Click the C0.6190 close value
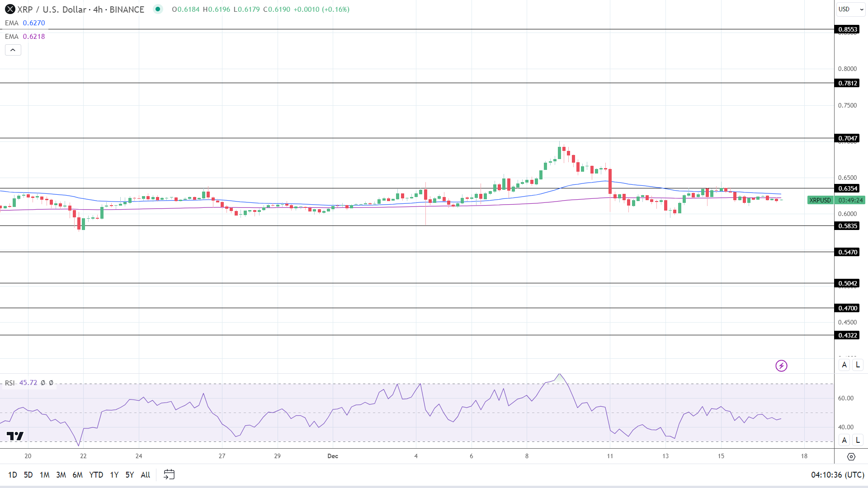This screenshot has height=488, width=868. 277,9
